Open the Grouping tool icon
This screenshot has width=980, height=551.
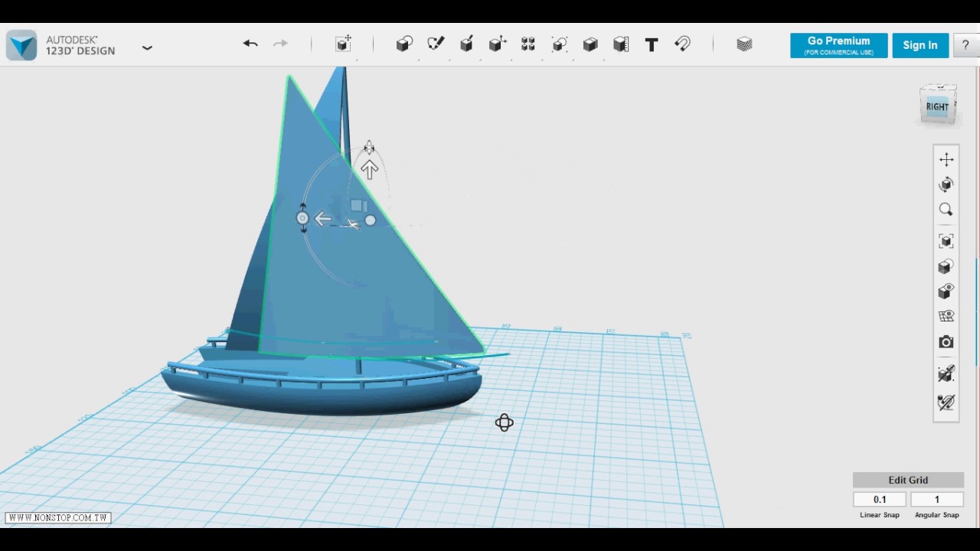point(560,44)
